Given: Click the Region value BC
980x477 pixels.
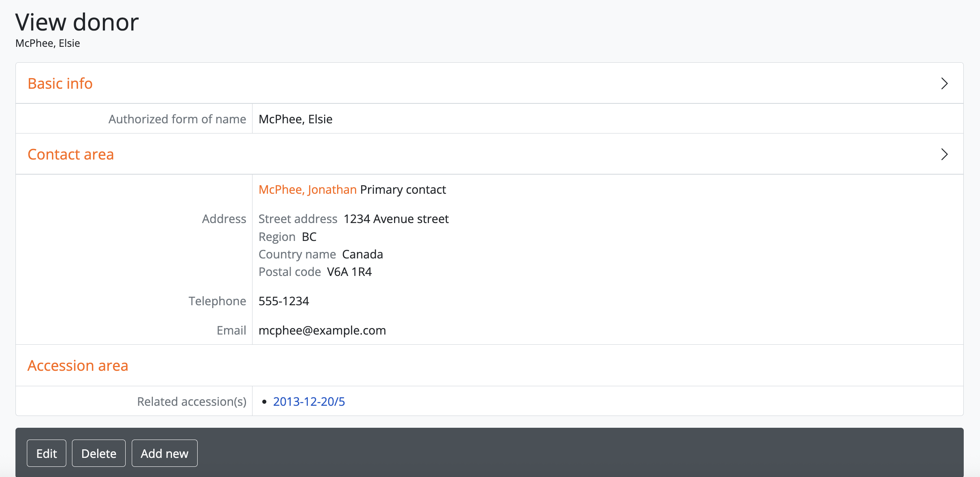Looking at the screenshot, I should [x=309, y=237].
